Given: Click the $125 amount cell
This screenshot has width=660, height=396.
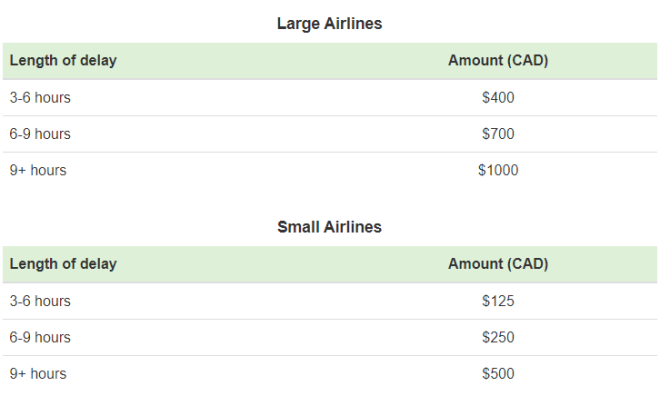Looking at the screenshot, I should (498, 301).
